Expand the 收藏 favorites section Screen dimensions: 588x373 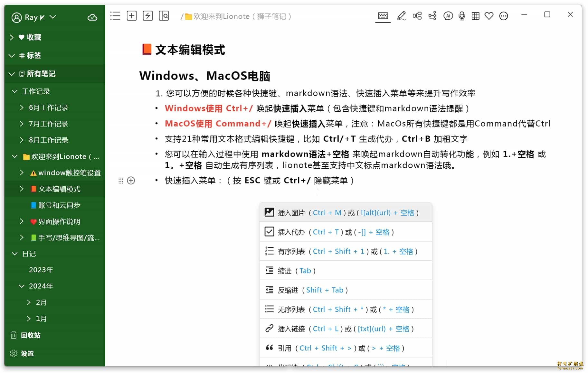click(12, 37)
